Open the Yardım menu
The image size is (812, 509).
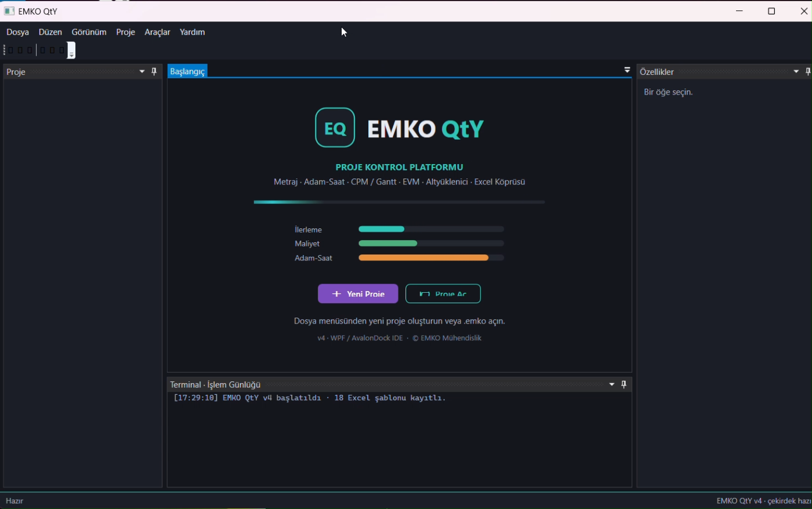pos(192,32)
